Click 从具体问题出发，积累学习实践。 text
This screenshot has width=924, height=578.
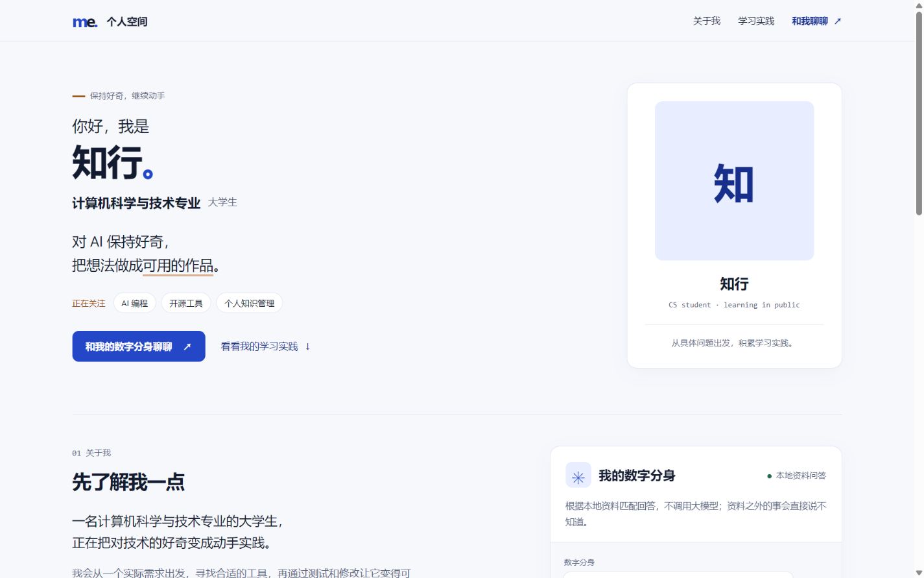(734, 343)
